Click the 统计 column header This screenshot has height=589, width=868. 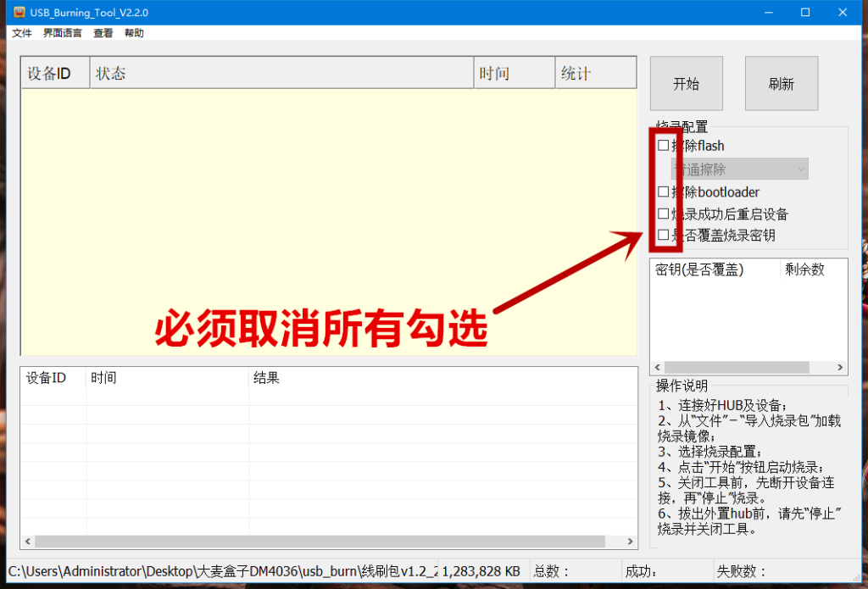coord(595,74)
